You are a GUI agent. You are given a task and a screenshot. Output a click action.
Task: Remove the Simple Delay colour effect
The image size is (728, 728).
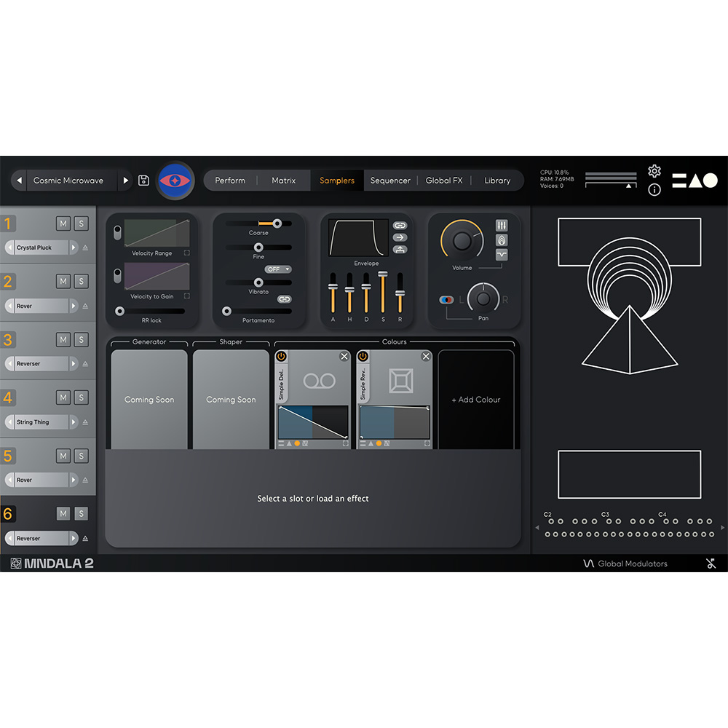click(x=344, y=356)
